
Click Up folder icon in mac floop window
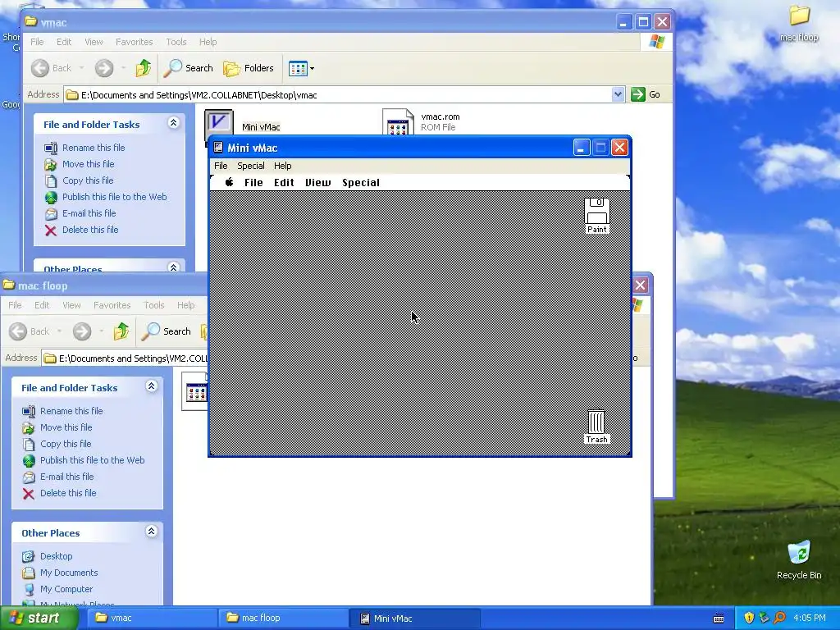point(121,331)
